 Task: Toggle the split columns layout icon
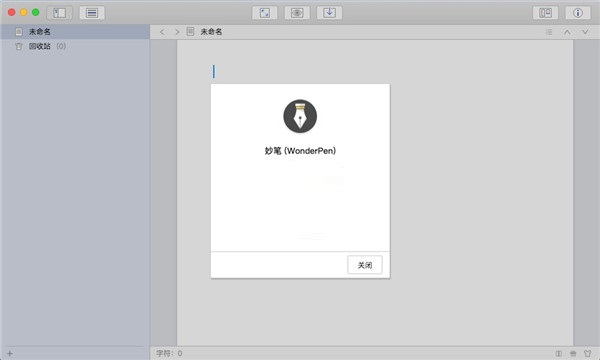click(545, 13)
